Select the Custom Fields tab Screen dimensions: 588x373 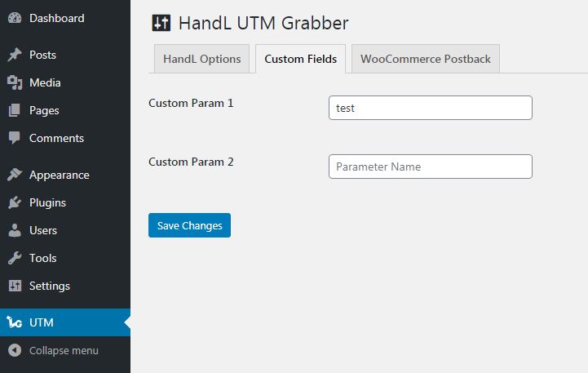coord(300,59)
